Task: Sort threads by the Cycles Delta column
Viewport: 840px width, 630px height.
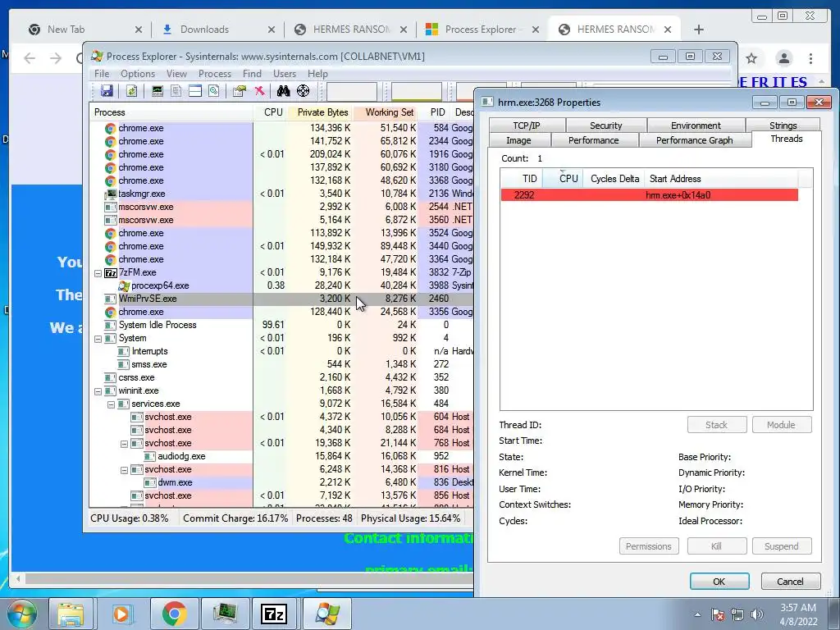Action: coord(614,178)
